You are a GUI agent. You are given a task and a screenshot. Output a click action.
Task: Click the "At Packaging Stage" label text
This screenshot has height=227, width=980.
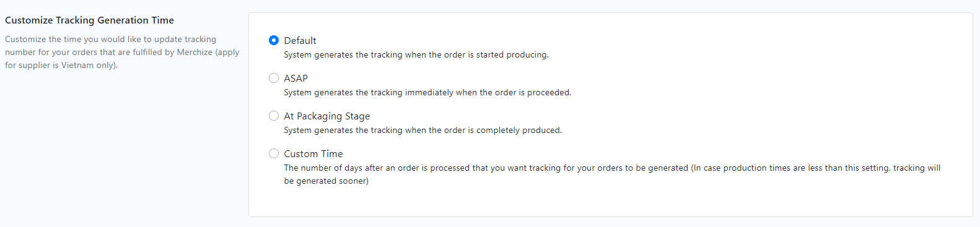pos(326,116)
